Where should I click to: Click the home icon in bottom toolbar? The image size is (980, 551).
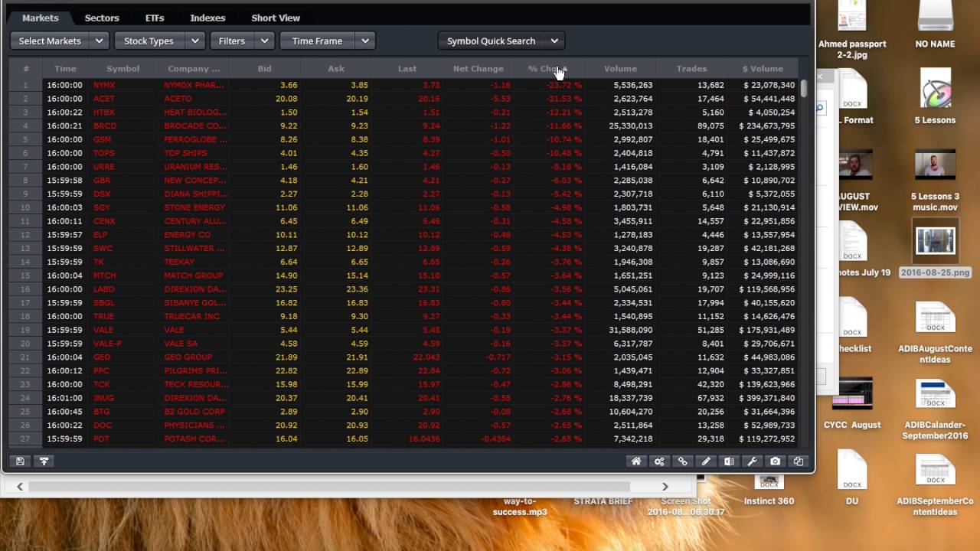[635, 461]
